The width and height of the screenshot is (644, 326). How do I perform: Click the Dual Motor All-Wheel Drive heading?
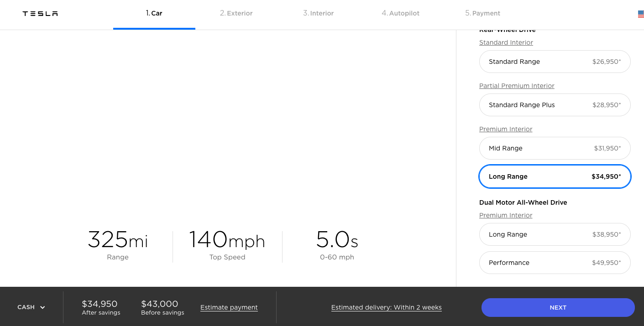coord(523,202)
